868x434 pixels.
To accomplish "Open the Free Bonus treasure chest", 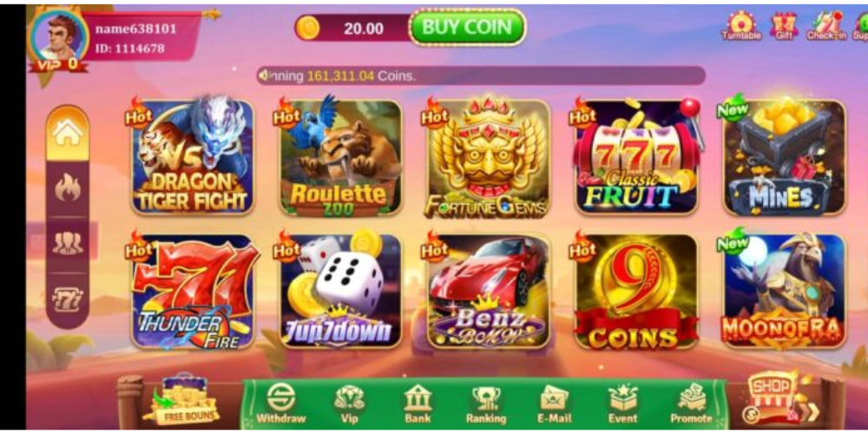I will coord(183,399).
